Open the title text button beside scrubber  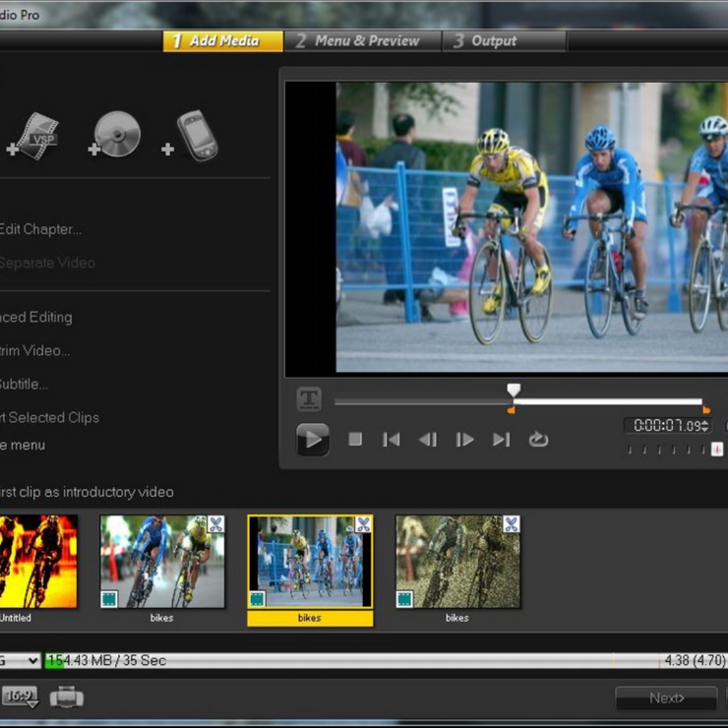pyautogui.click(x=309, y=399)
